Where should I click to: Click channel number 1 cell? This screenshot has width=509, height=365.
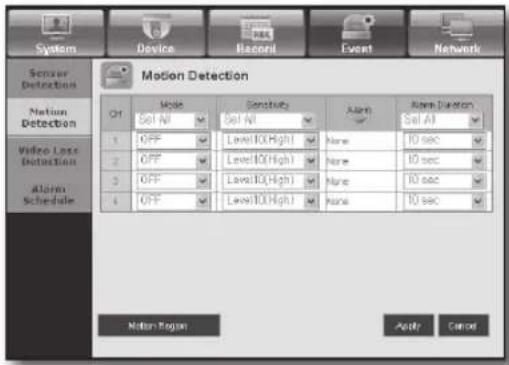coord(116,140)
